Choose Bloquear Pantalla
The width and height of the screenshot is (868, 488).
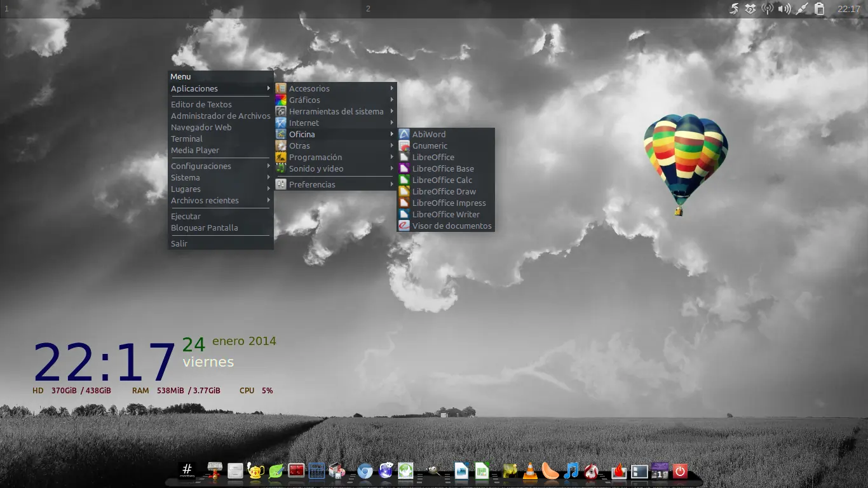(220, 227)
